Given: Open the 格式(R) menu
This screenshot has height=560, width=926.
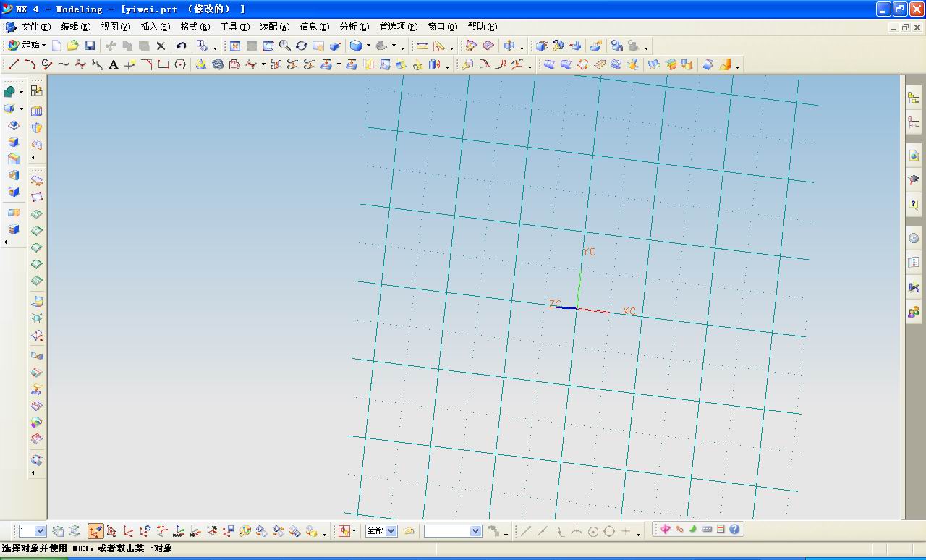Looking at the screenshot, I should point(195,27).
